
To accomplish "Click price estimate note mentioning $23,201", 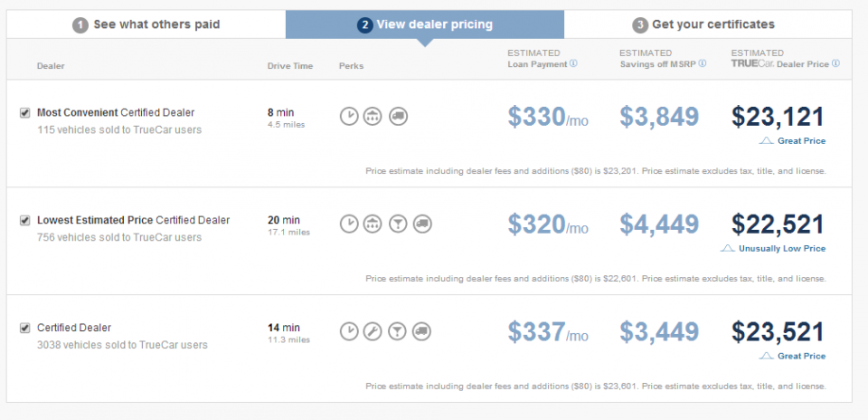I will pyautogui.click(x=596, y=171).
